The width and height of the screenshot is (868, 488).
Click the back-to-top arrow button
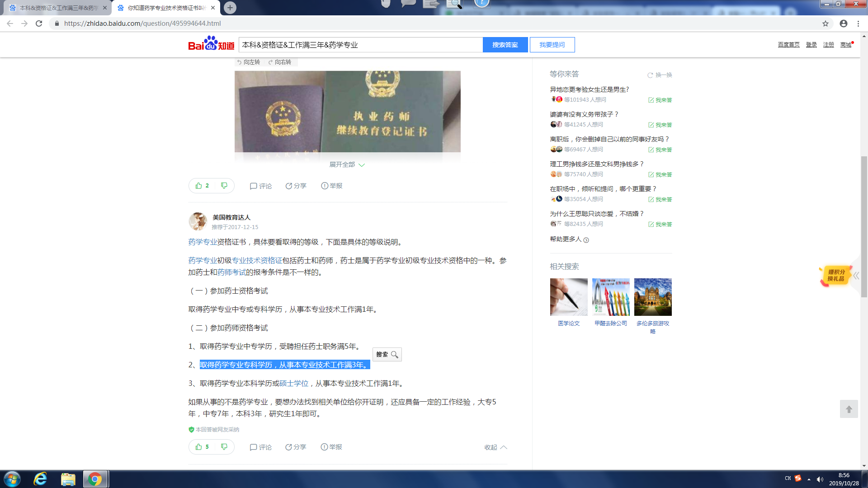[x=849, y=409]
